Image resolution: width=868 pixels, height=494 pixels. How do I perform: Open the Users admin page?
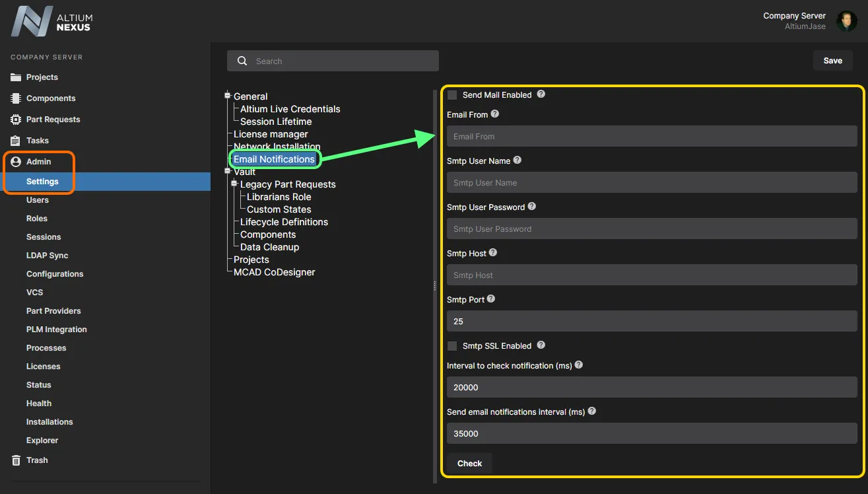coord(38,200)
